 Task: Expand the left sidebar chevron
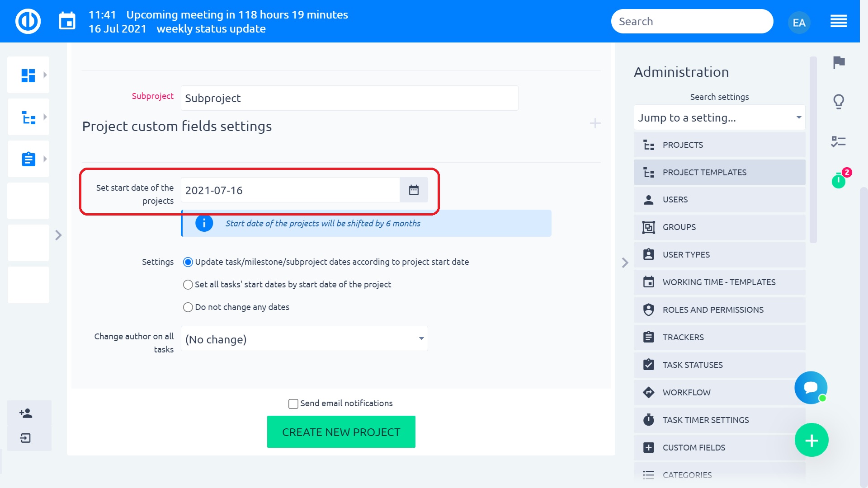pyautogui.click(x=58, y=235)
